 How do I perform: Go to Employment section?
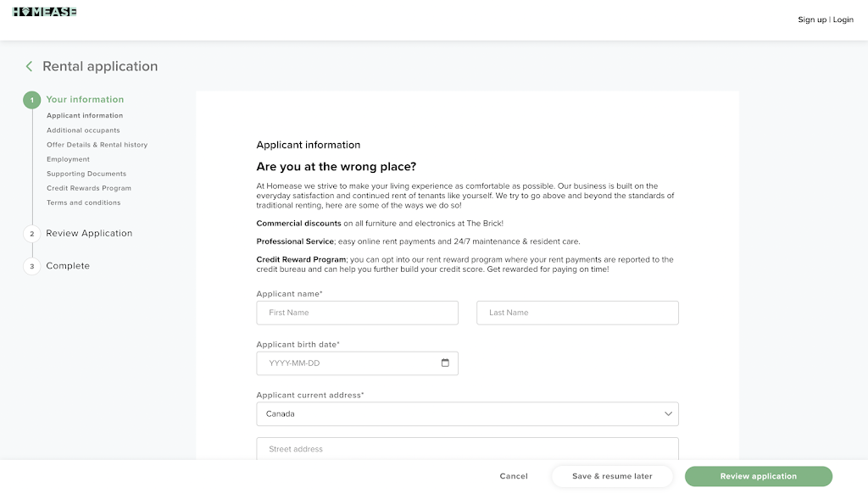(68, 159)
